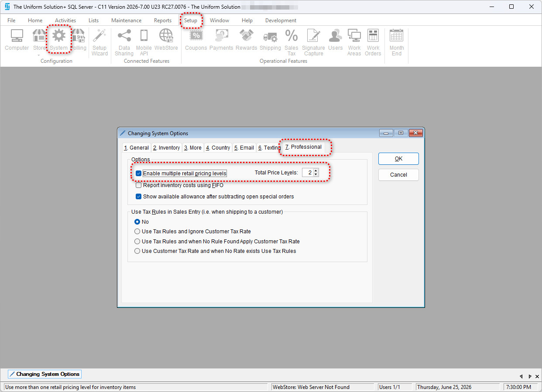Screen dimensions: 542x392
Task: Switch to 5. Email tab
Action: [x=244, y=148]
